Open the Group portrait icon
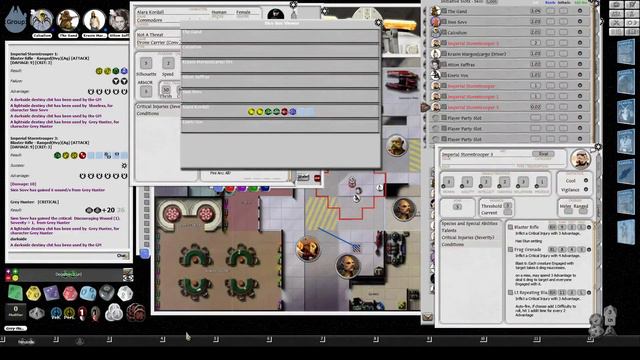Screen dimensions: 640x360 [x=16, y=20]
